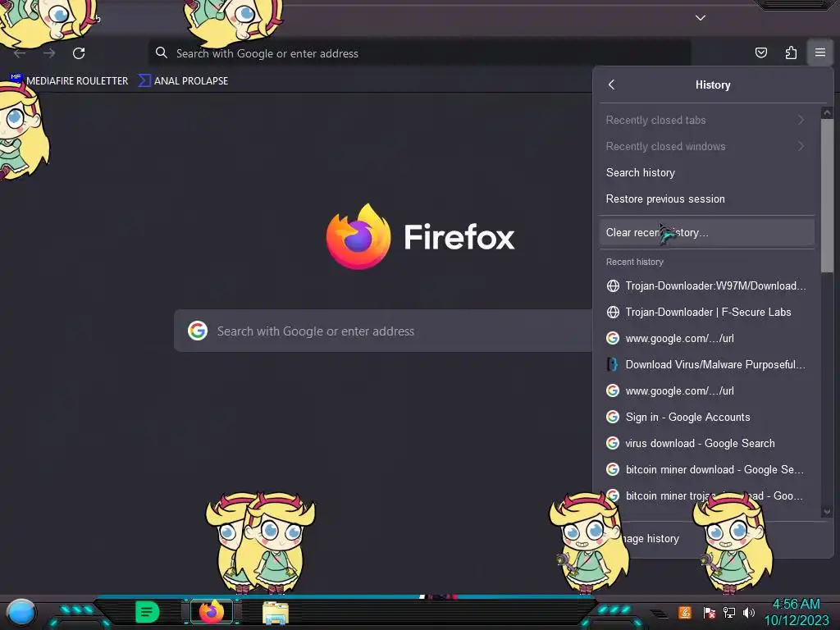Expand Recently closed windows submenu
Screen dimensions: 840x630
click(706, 146)
